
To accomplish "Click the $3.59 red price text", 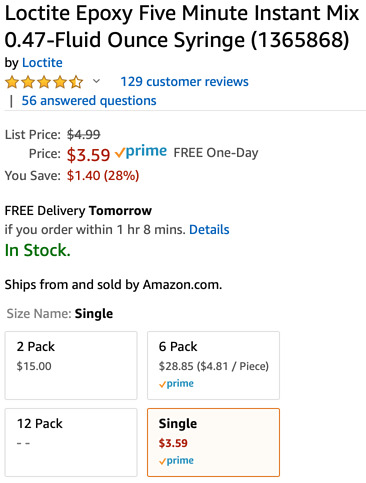I will (88, 155).
